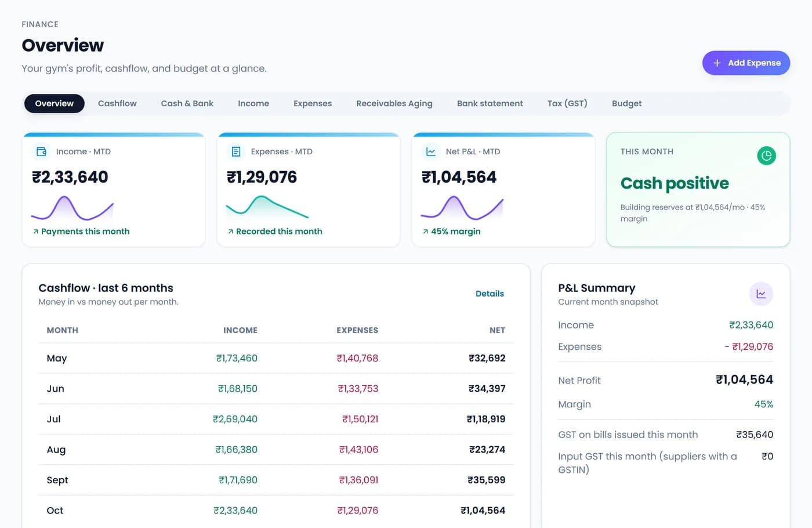Click Payments this month text
This screenshot has height=528, width=812.
coord(85,232)
